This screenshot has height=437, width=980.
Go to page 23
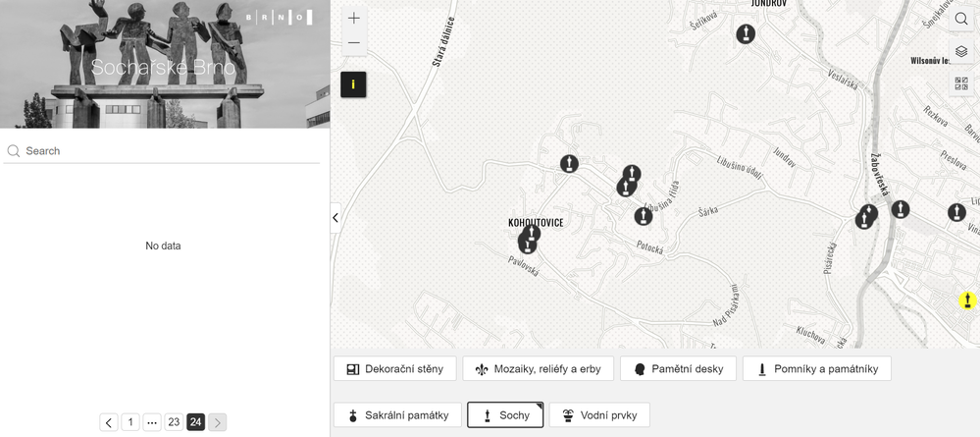pyautogui.click(x=174, y=422)
